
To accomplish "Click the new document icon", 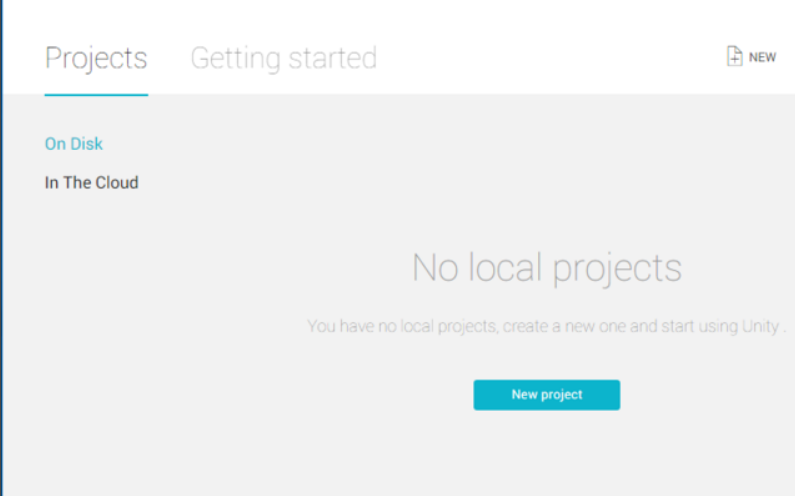I will pyautogui.click(x=734, y=56).
